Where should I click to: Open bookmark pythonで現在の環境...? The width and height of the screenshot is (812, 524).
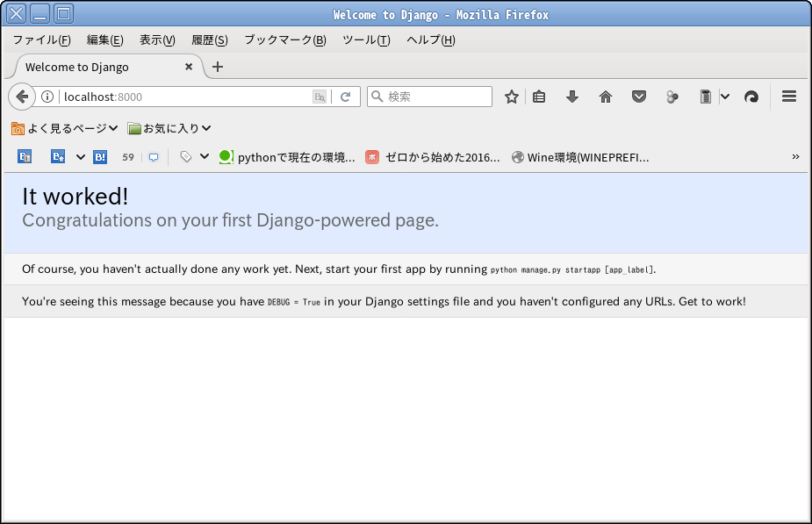[287, 157]
